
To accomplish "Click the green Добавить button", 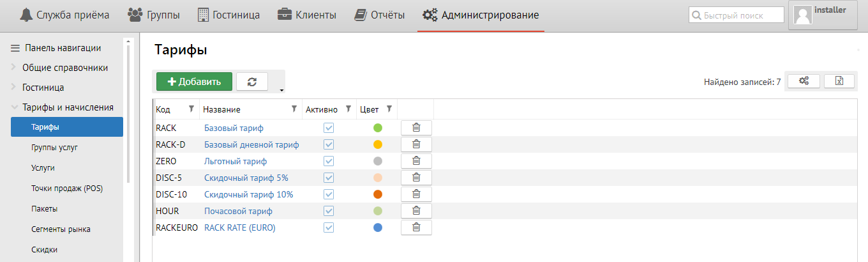I will [x=194, y=82].
